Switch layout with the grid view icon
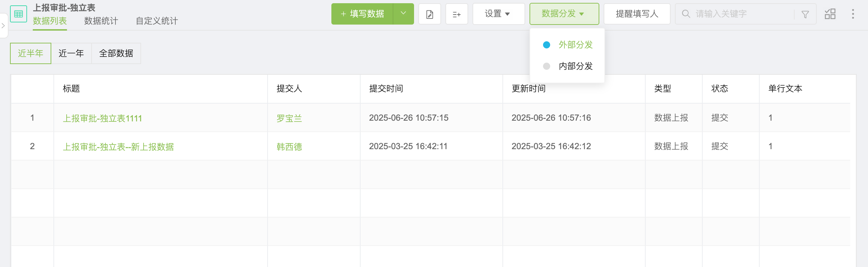The height and width of the screenshot is (267, 868). (x=830, y=14)
